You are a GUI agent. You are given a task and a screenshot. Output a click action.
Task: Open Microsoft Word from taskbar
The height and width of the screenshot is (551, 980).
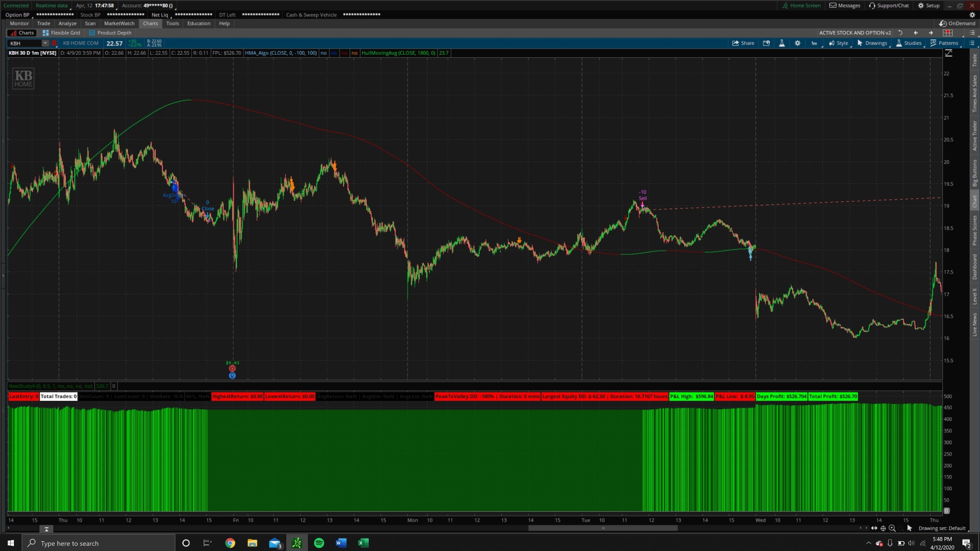[x=341, y=543]
